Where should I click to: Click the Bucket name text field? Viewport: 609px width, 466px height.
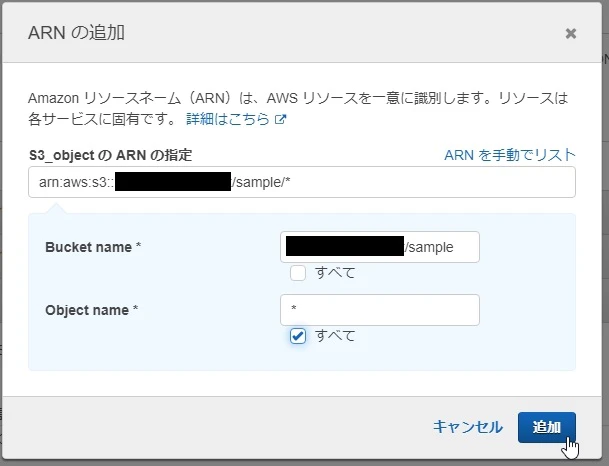pos(380,247)
